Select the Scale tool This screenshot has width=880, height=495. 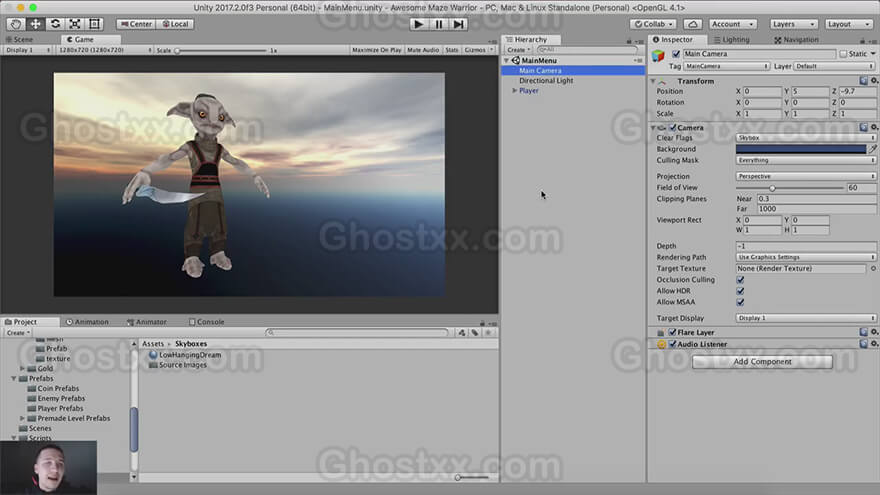pos(75,24)
